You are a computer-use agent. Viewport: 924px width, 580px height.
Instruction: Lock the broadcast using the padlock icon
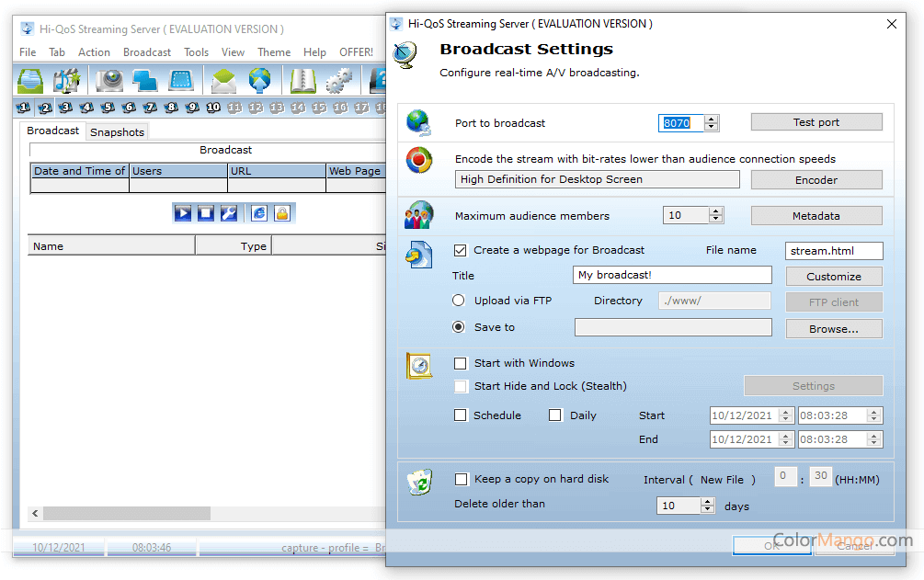tap(282, 212)
